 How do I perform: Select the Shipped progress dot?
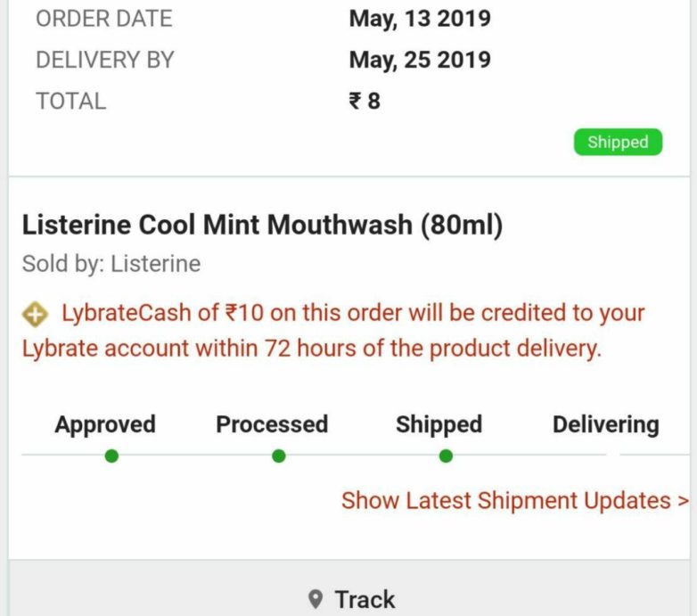(x=446, y=456)
